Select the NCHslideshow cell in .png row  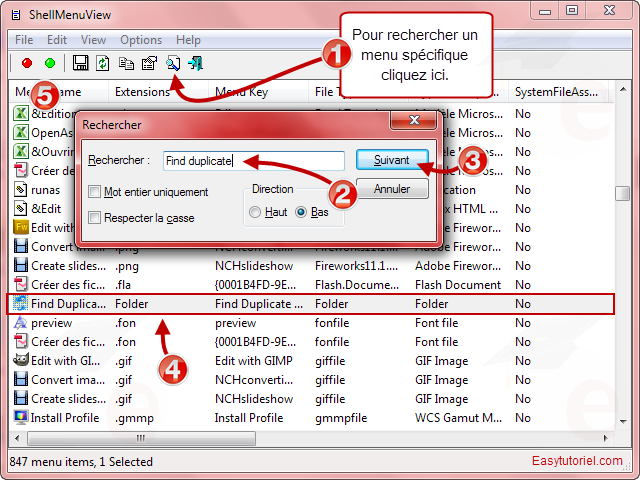[x=254, y=266]
